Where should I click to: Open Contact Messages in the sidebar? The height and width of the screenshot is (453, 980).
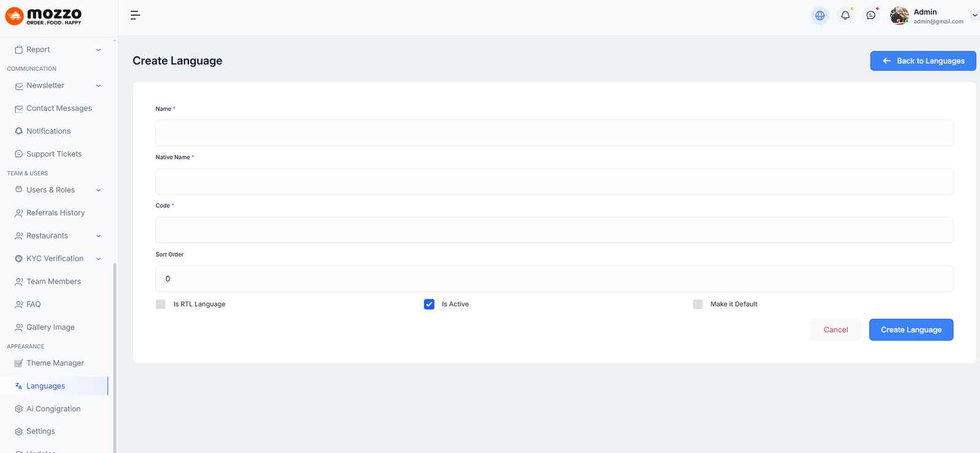59,108
